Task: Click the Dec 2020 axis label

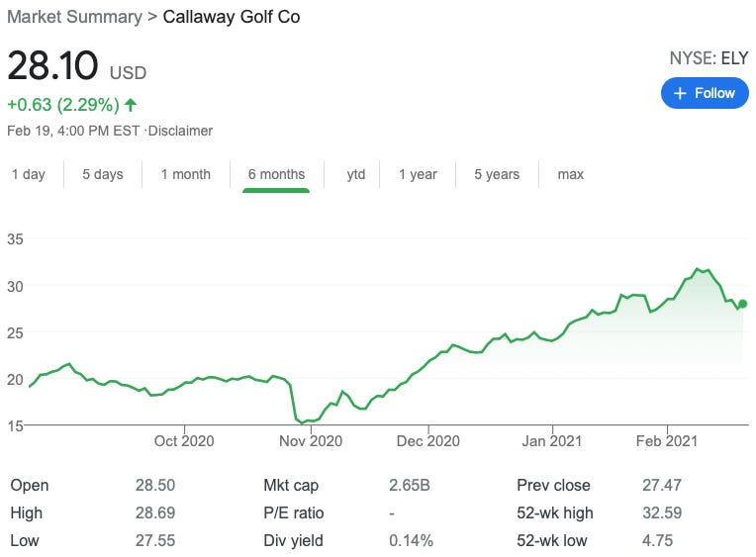Action: pyautogui.click(x=428, y=441)
